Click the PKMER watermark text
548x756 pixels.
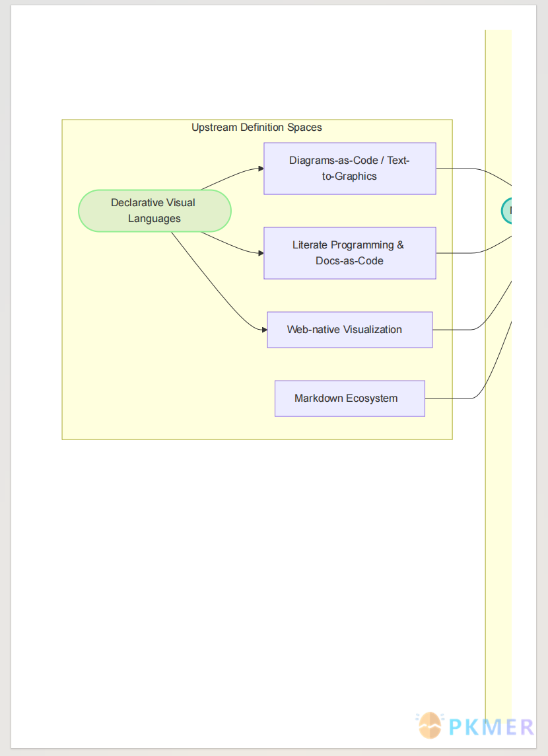tap(491, 727)
